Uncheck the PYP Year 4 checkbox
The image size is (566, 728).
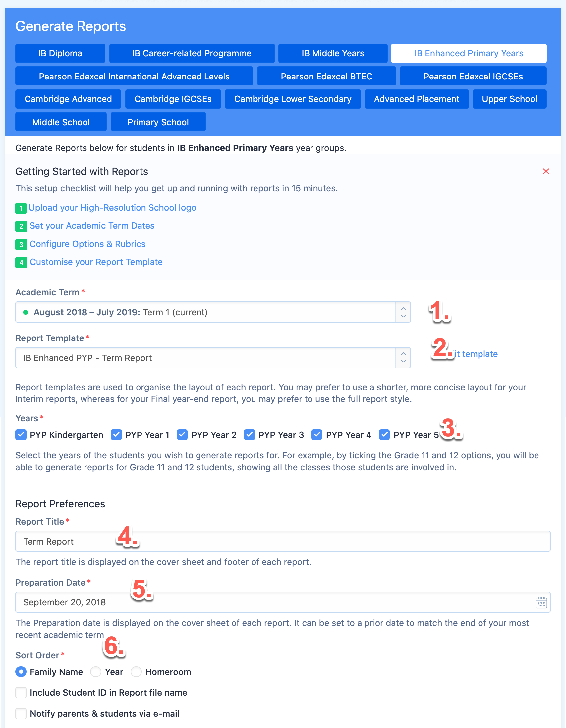(317, 435)
